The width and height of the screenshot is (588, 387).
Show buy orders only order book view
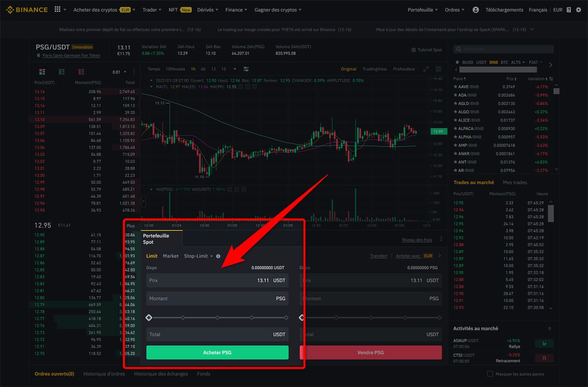(x=62, y=72)
